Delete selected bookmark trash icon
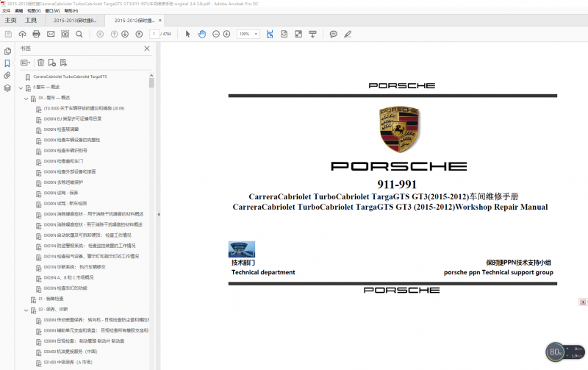The width and height of the screenshot is (588, 370). pyautogui.click(x=41, y=63)
